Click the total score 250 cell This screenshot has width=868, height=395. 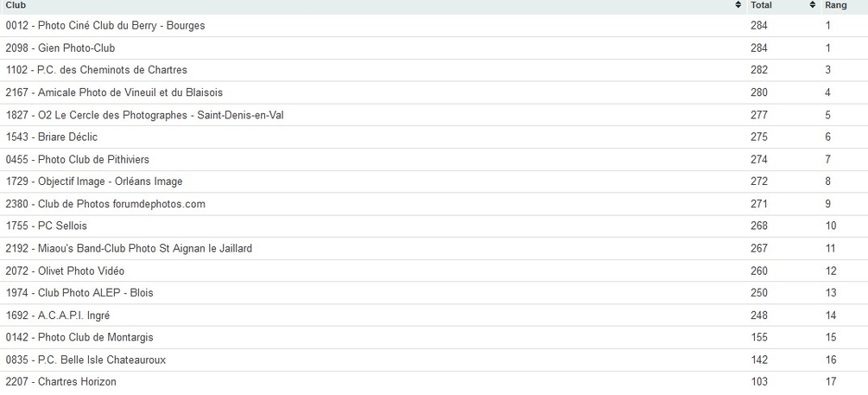coord(759,293)
